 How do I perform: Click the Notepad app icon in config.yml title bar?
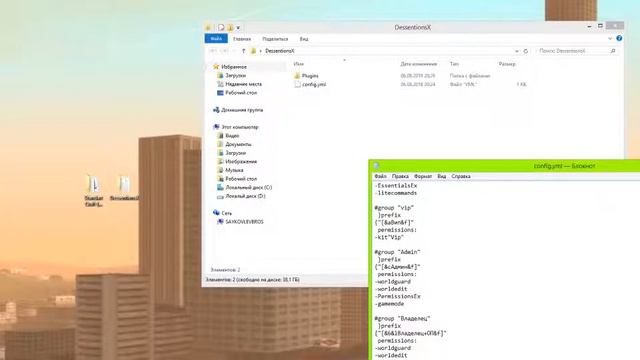376,166
